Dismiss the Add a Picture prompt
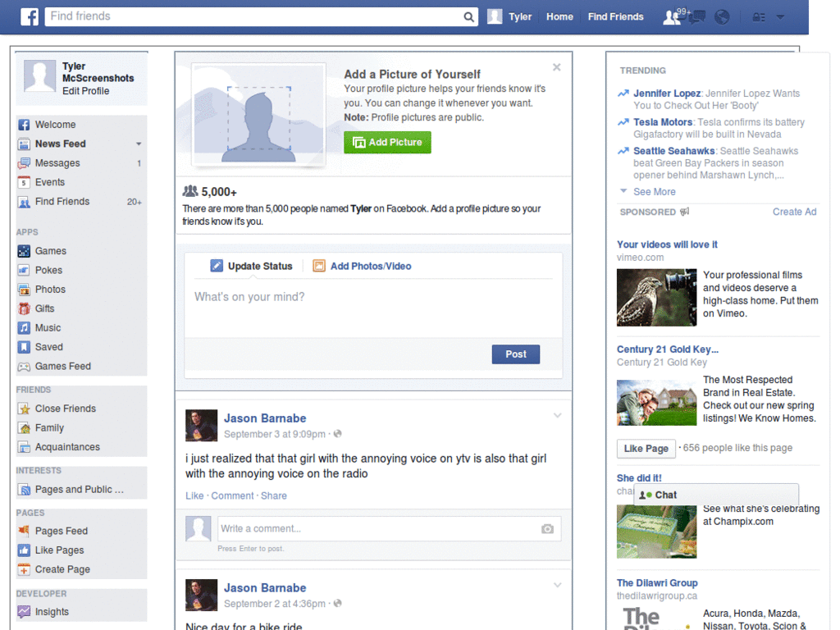This screenshot has width=840, height=630. pos(557,67)
